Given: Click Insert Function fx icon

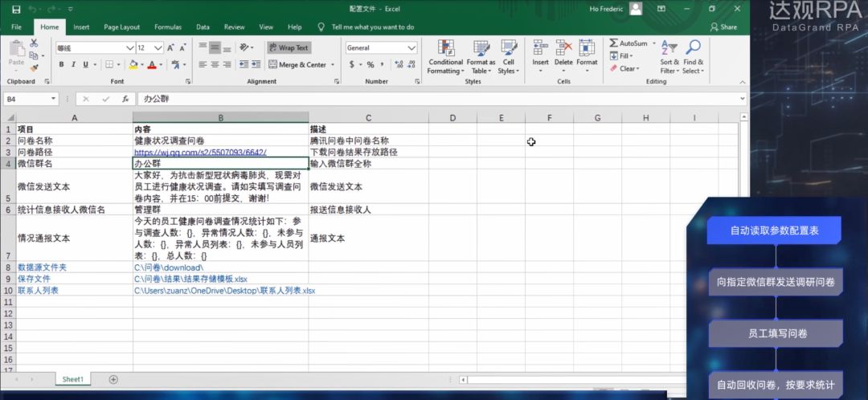Looking at the screenshot, I should tap(125, 99).
